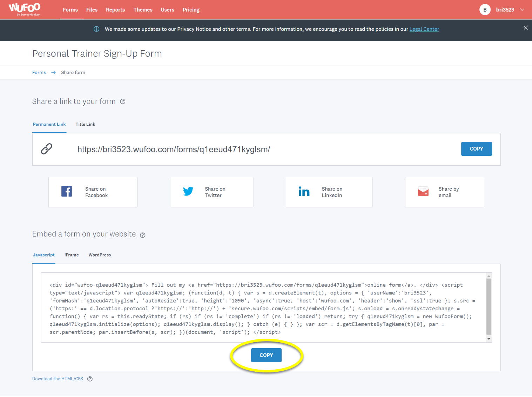Expand the bri3523 account dropdown
This screenshot has width=532, height=397.
pyautogui.click(x=522, y=10)
